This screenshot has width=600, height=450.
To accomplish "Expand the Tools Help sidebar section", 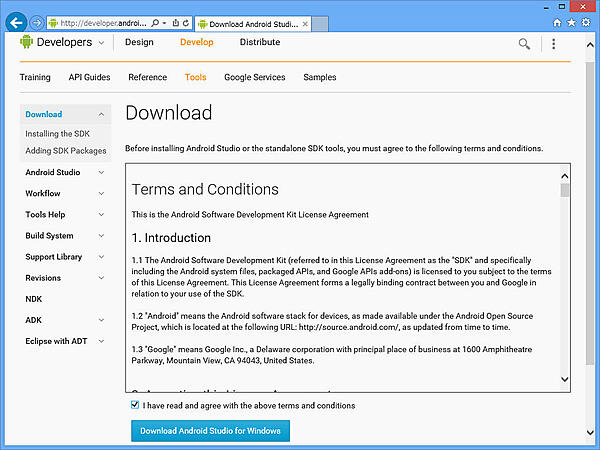I will pos(101,214).
